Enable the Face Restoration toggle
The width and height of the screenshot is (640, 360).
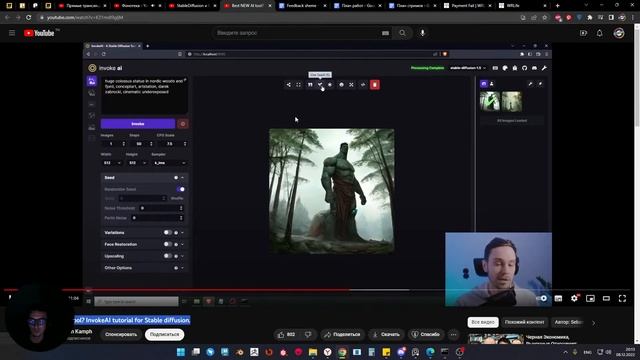point(167,244)
